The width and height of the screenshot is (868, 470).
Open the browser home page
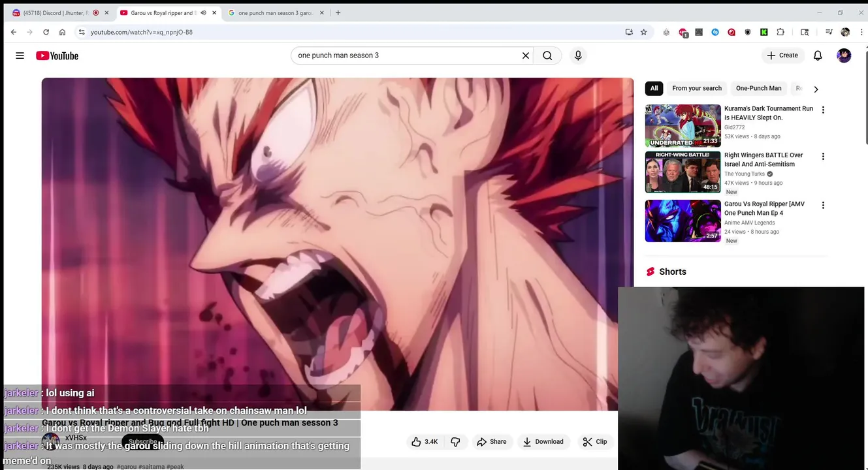click(62, 32)
